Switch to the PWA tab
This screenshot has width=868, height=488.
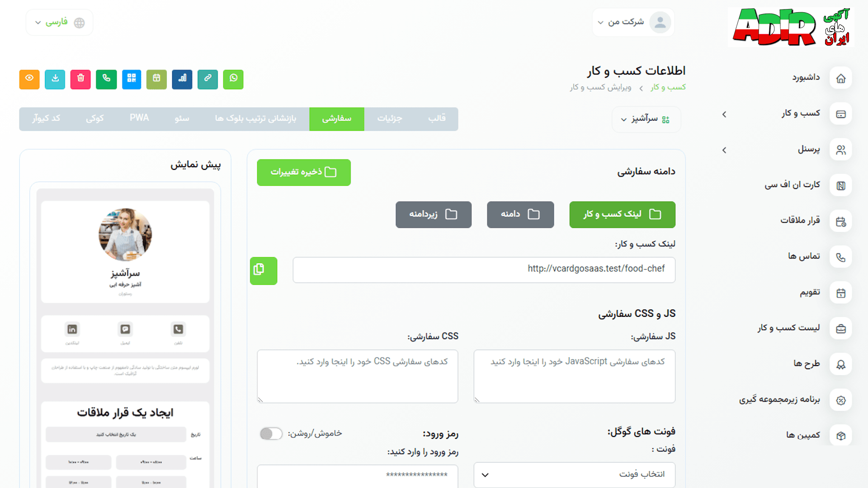point(139,118)
